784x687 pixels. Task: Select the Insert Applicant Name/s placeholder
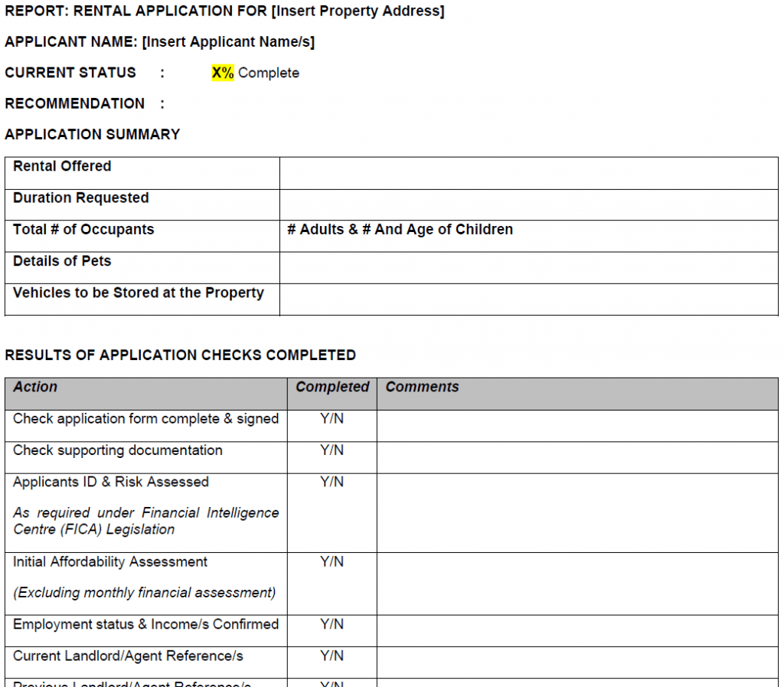(x=228, y=42)
